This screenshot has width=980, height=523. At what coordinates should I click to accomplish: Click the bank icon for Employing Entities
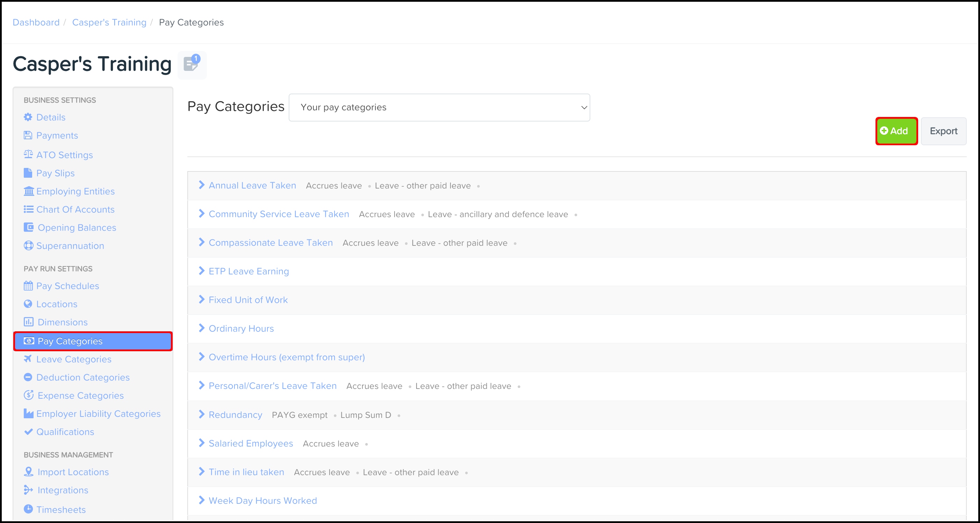pyautogui.click(x=29, y=191)
